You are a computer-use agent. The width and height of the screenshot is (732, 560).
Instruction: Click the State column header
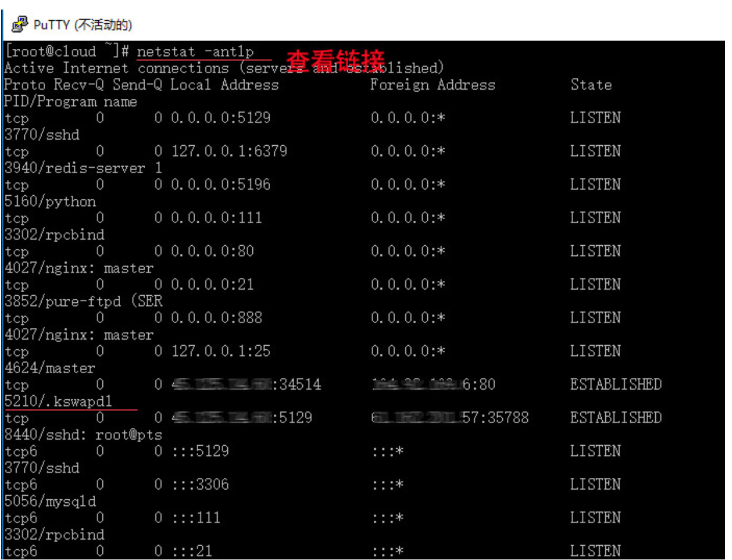(590, 85)
